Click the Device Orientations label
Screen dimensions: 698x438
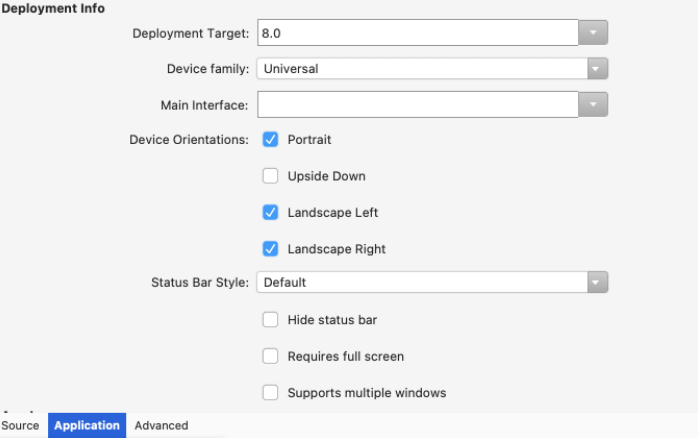(189, 140)
